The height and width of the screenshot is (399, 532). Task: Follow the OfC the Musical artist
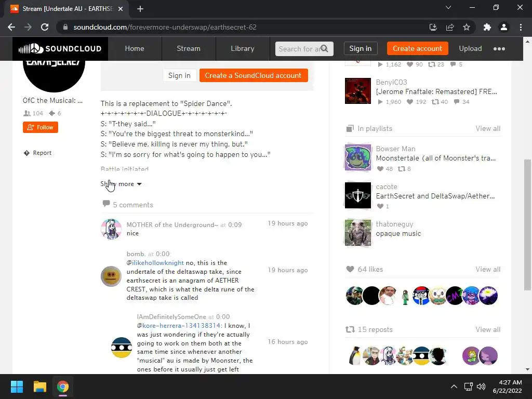click(41, 127)
